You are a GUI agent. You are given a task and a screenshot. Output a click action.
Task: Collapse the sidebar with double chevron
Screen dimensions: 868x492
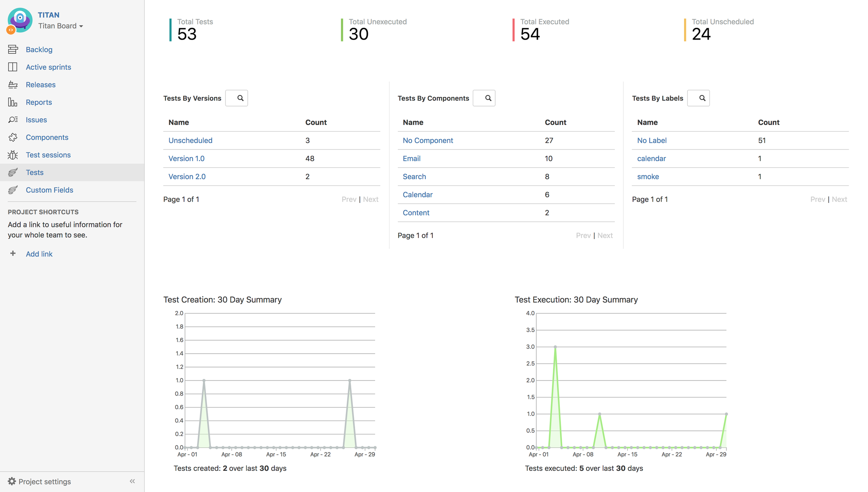point(132,481)
